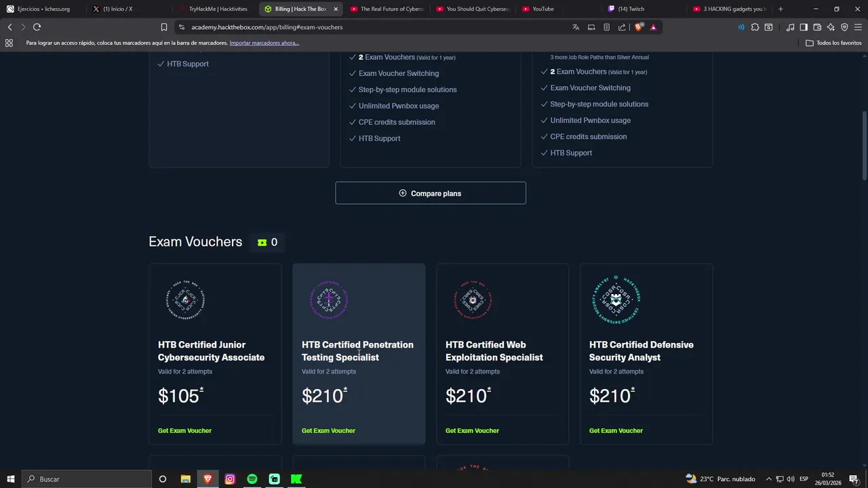Switch to the 3 HACKING gadgets tab

pyautogui.click(x=729, y=9)
